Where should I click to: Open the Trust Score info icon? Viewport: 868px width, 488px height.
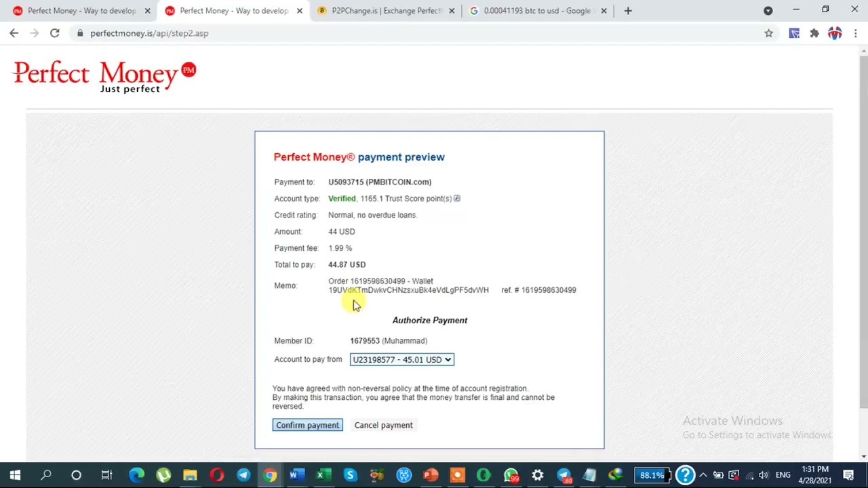(x=457, y=199)
